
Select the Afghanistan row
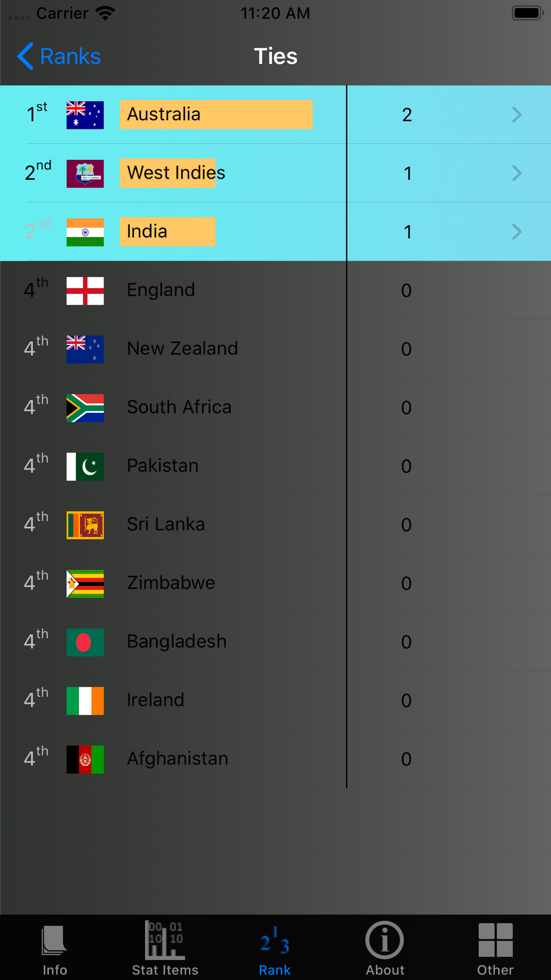275,759
